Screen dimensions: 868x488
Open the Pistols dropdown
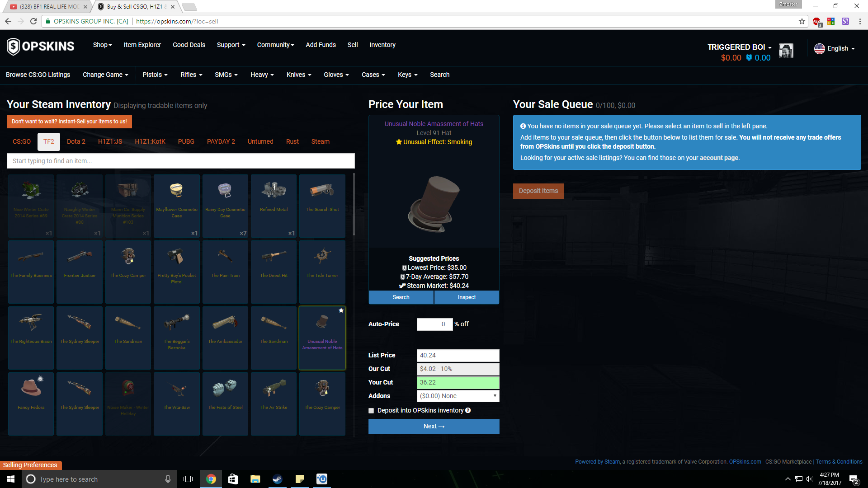pyautogui.click(x=155, y=75)
